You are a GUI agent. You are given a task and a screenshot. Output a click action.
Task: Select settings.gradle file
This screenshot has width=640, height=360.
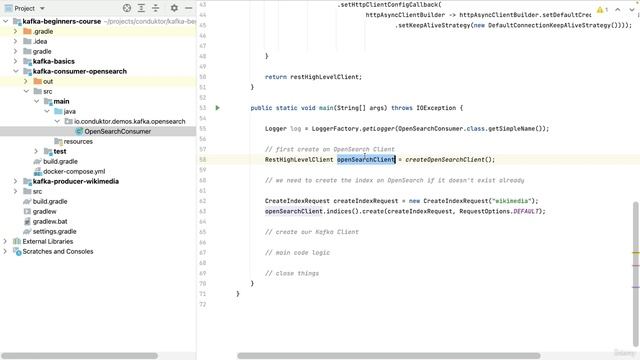(55, 231)
